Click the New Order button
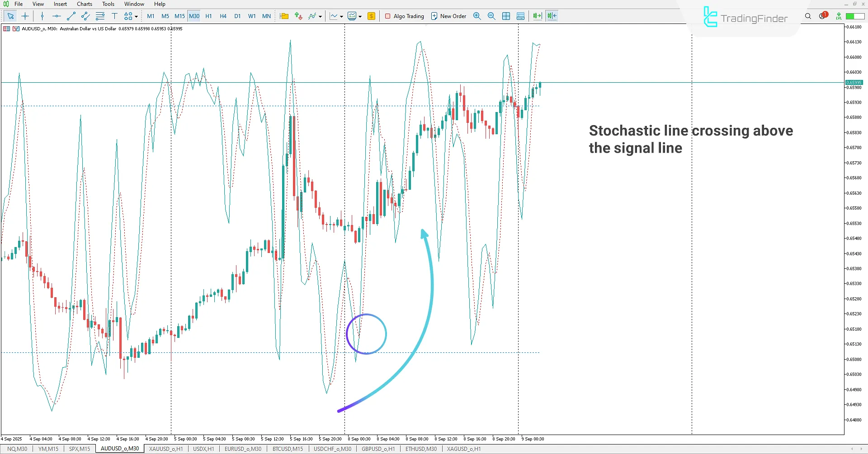The height and width of the screenshot is (454, 868). pos(448,16)
